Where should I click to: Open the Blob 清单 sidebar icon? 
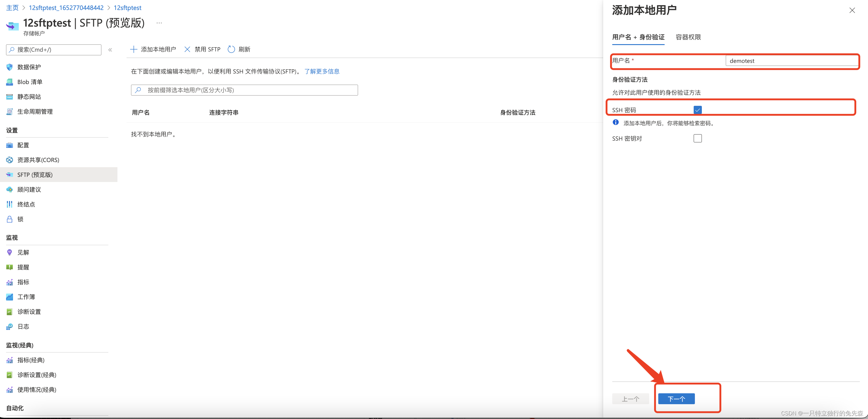[9, 82]
